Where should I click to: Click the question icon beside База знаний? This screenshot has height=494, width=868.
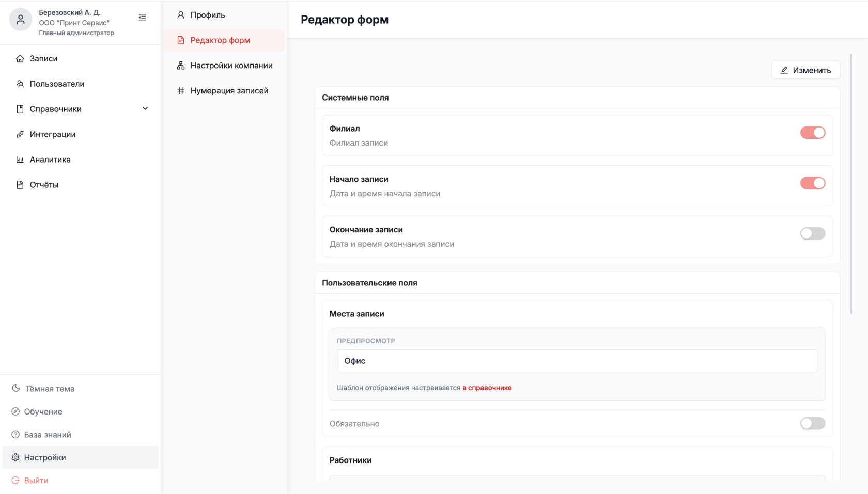(16, 435)
